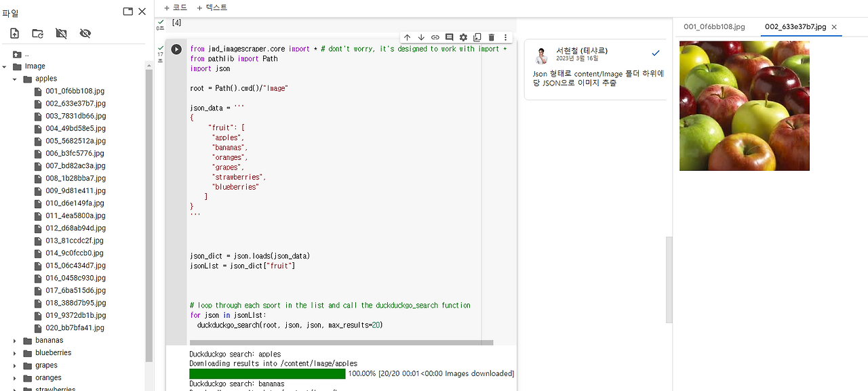Image resolution: width=868 pixels, height=391 pixels.
Task: Run the code cell with the play button
Action: click(176, 48)
